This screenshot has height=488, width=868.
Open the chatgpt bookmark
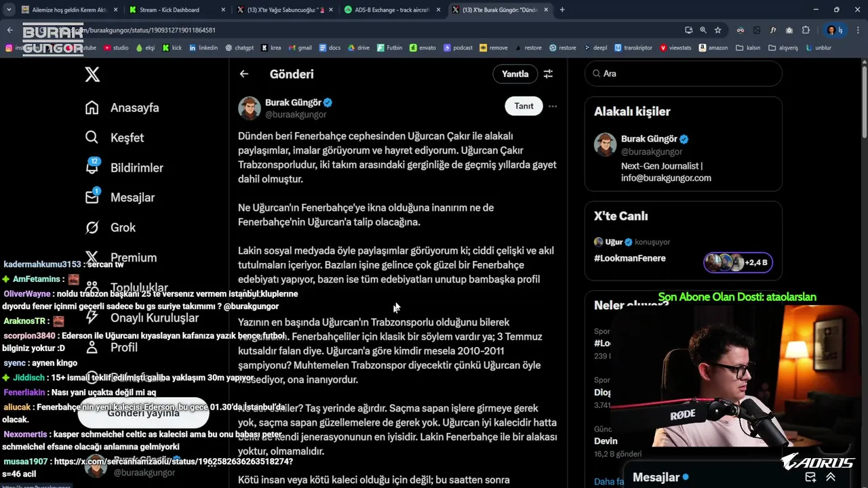[x=239, y=48]
